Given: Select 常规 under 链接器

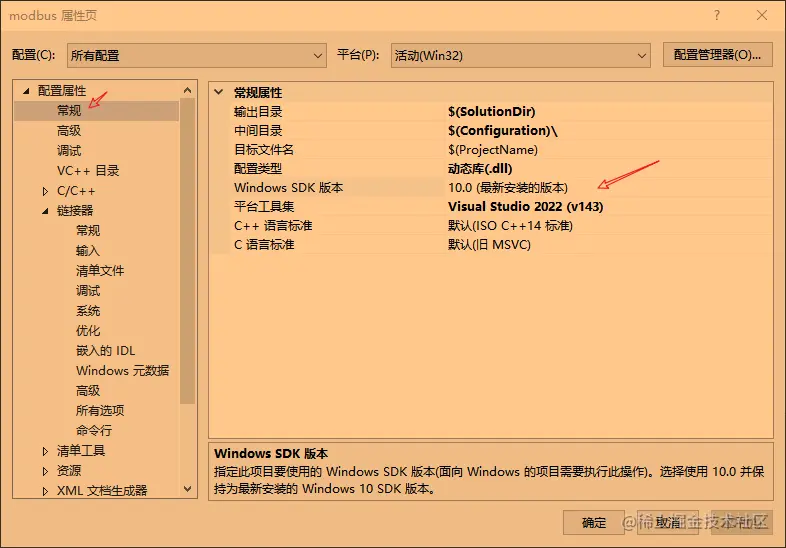Looking at the screenshot, I should click(88, 231).
